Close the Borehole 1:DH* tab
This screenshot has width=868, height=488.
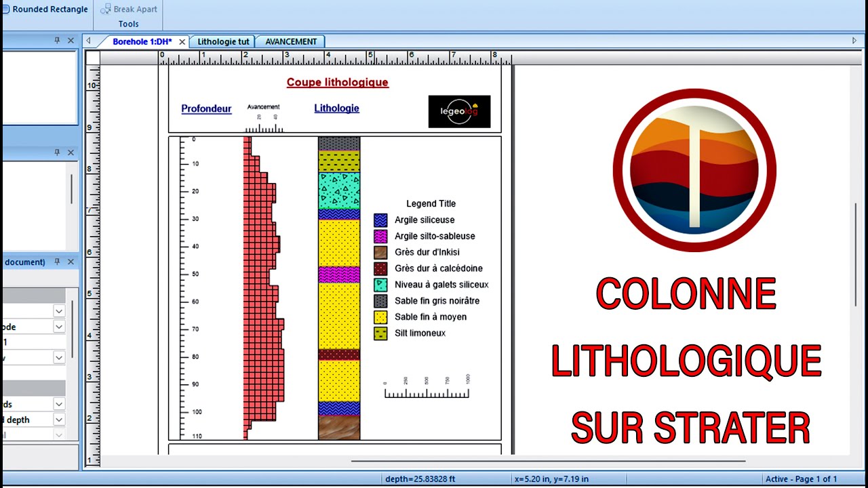(182, 41)
